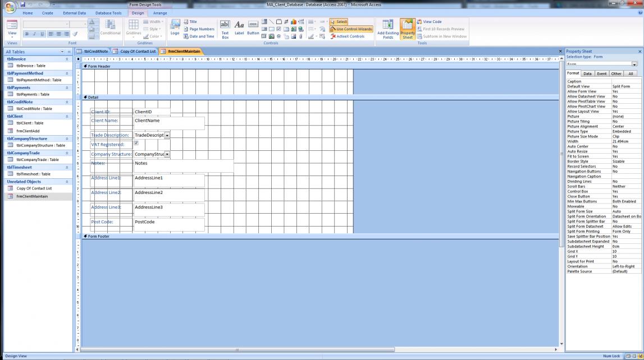Open the Create ribbon tab
The image size is (644, 360).
48,13
